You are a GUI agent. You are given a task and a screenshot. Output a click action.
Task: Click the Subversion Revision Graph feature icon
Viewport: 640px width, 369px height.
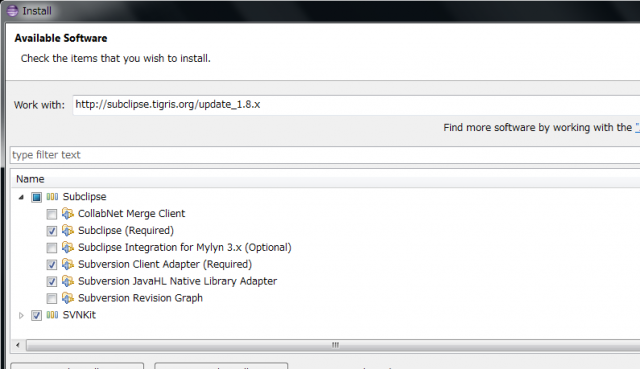(68, 298)
